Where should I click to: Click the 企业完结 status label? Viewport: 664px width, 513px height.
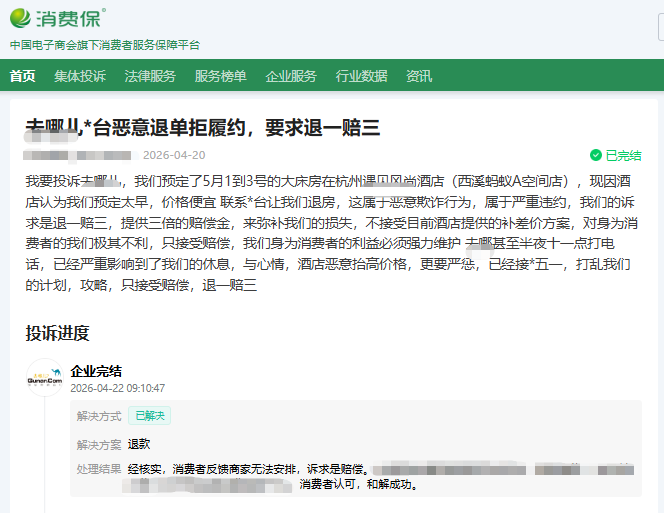click(x=96, y=371)
